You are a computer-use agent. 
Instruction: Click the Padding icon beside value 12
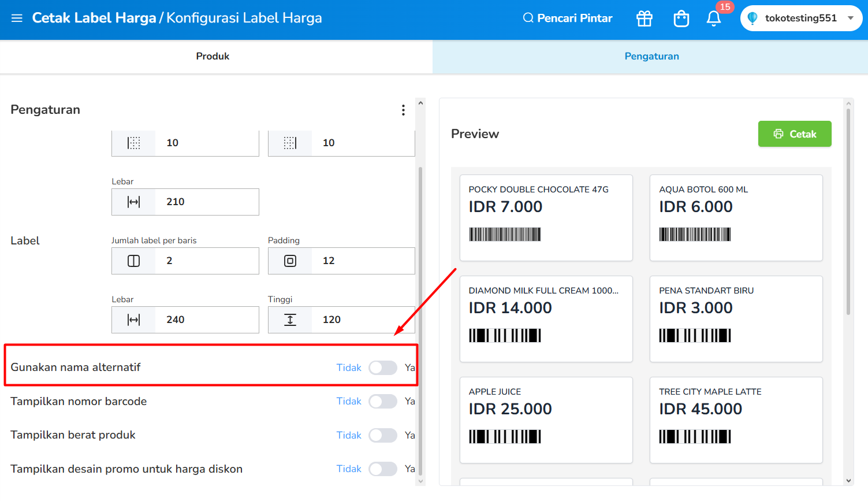(x=290, y=261)
